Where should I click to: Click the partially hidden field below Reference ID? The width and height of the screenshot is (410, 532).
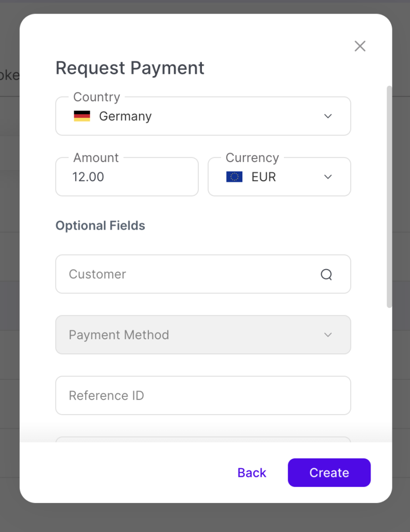coord(203,440)
